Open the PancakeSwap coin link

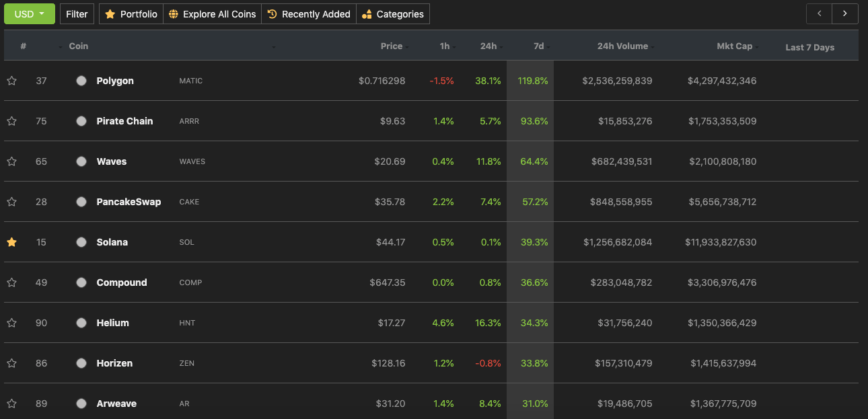[129, 202]
